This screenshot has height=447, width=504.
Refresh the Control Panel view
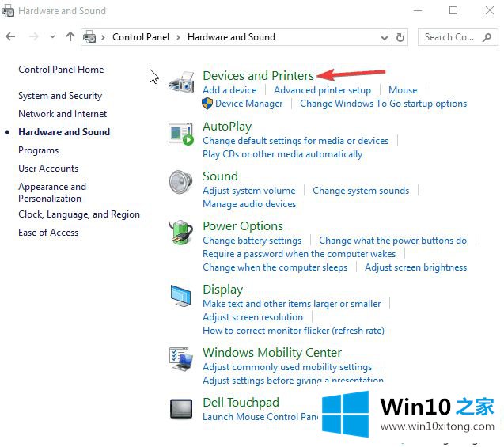(400, 38)
